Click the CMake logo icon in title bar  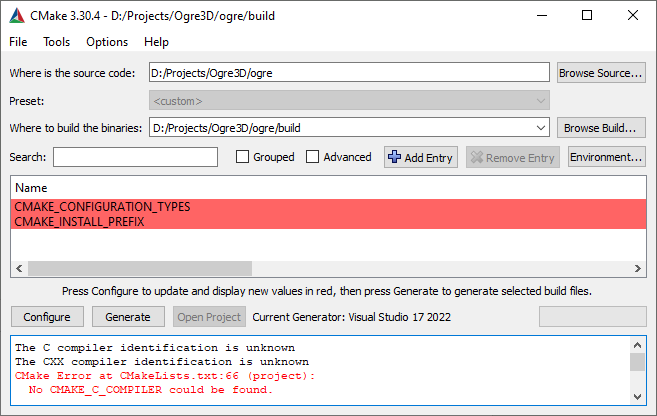[x=17, y=16]
